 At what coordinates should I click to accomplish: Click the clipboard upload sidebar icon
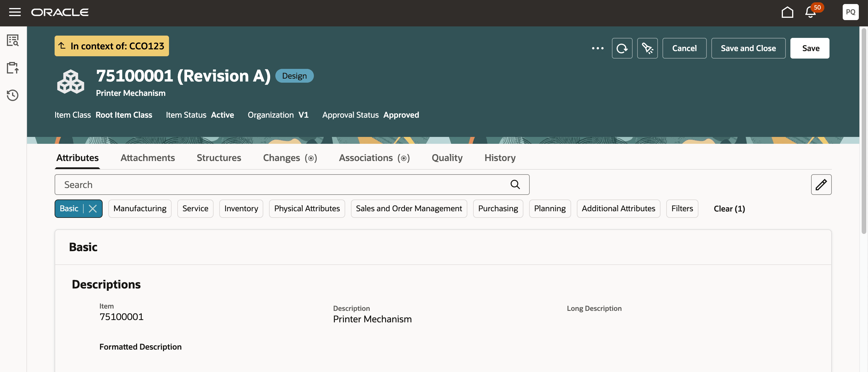coord(13,68)
